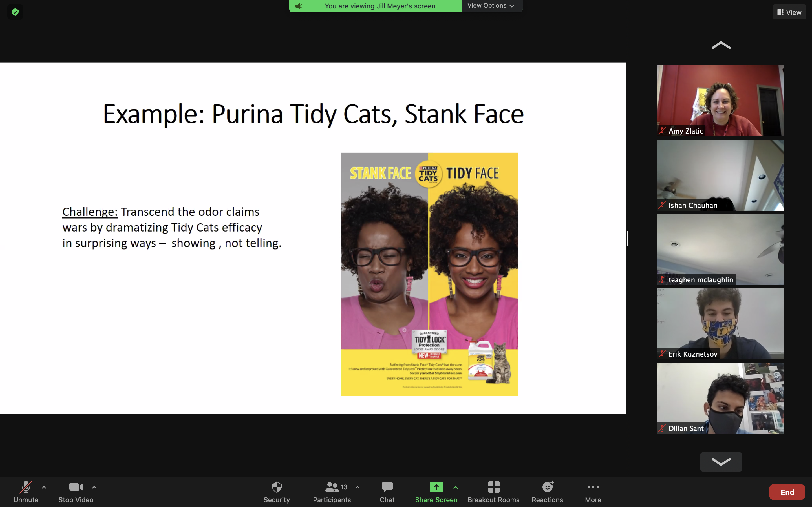This screenshot has height=507, width=812.
Task: Stop Video with the camera button
Action: (76, 492)
